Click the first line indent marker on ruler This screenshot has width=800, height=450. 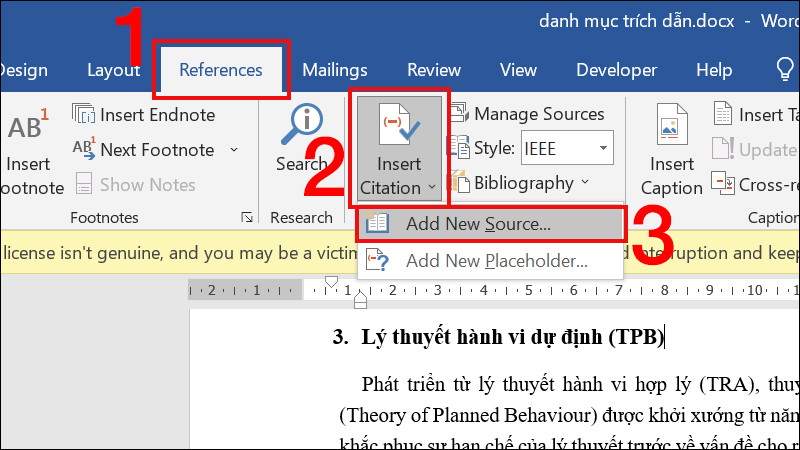coord(333,284)
